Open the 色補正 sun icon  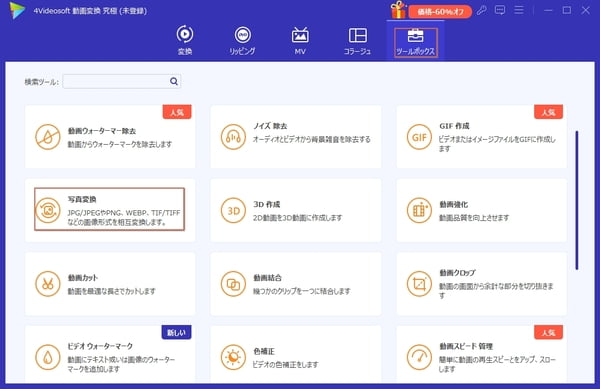pos(233,357)
